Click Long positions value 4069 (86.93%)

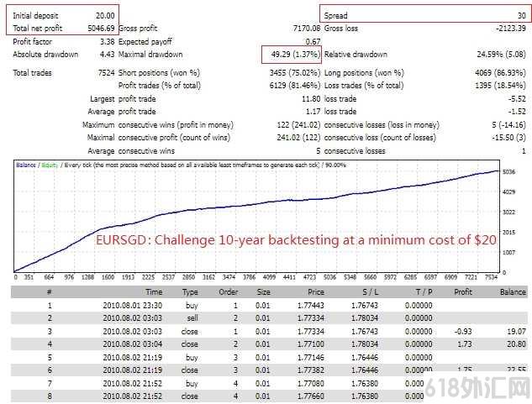click(500, 72)
